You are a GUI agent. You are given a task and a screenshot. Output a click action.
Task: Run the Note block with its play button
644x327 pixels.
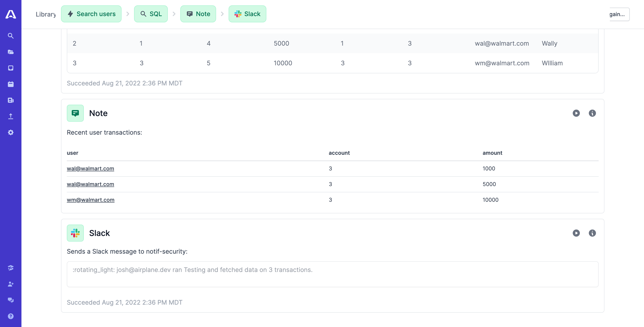click(x=576, y=113)
